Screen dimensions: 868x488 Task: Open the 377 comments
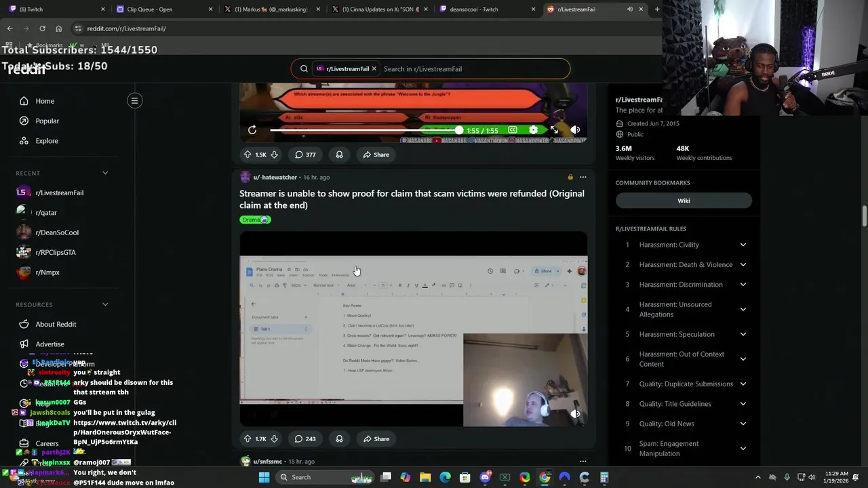(305, 155)
